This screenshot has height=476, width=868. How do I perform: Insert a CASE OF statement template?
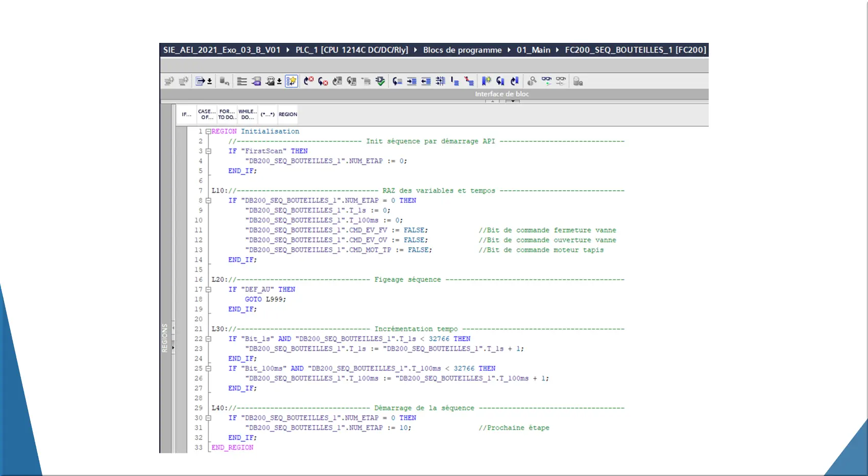tap(206, 114)
